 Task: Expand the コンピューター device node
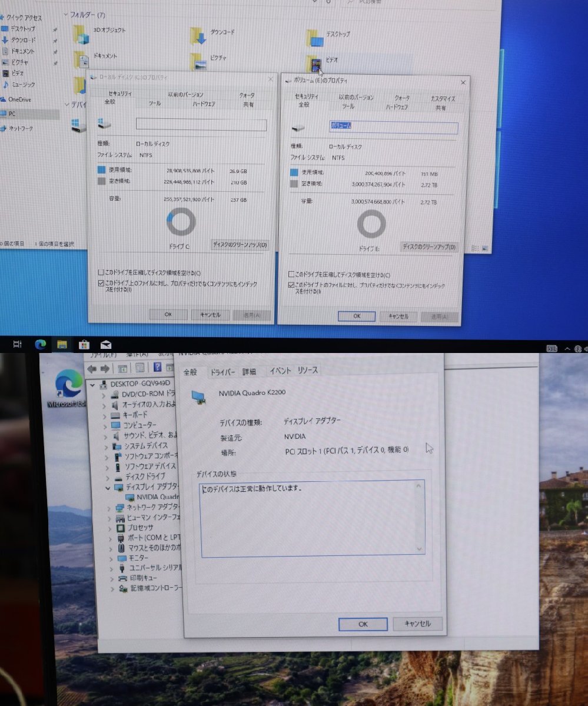point(105,425)
